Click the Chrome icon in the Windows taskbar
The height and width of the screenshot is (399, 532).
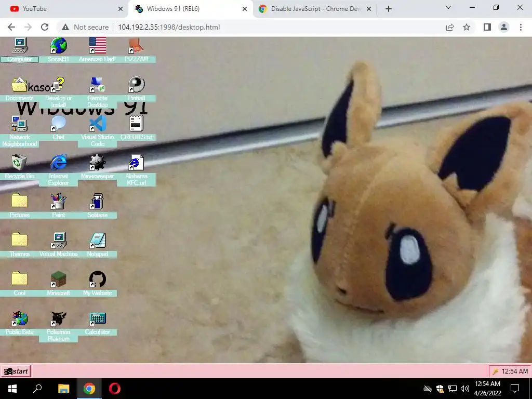click(x=89, y=389)
